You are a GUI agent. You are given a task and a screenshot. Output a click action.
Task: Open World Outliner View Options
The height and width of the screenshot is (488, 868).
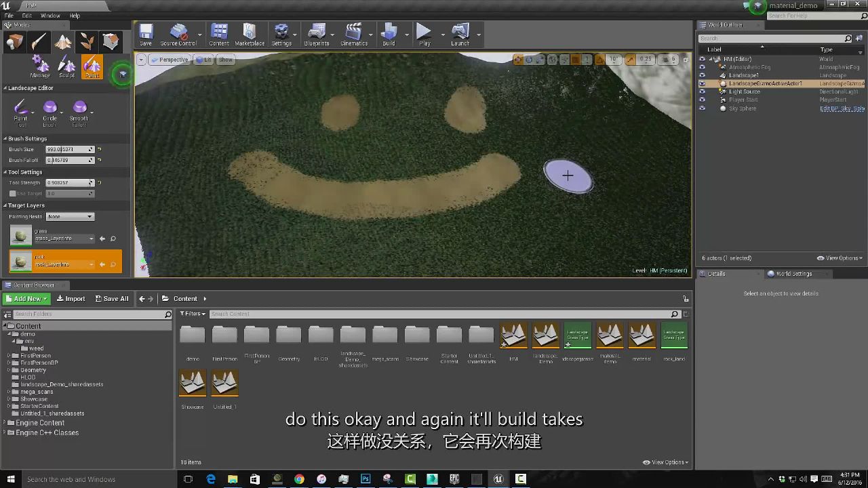click(x=840, y=258)
